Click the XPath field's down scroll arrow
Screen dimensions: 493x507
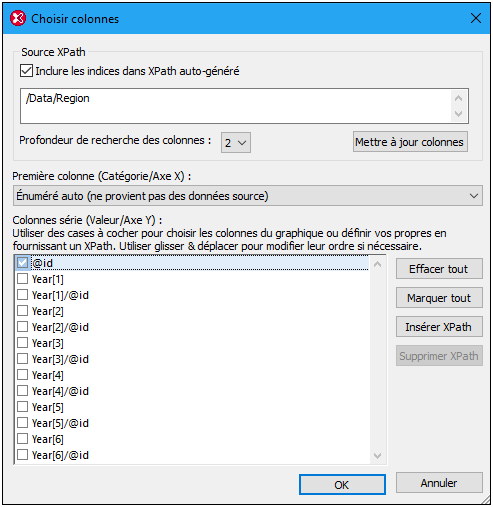pos(459,114)
